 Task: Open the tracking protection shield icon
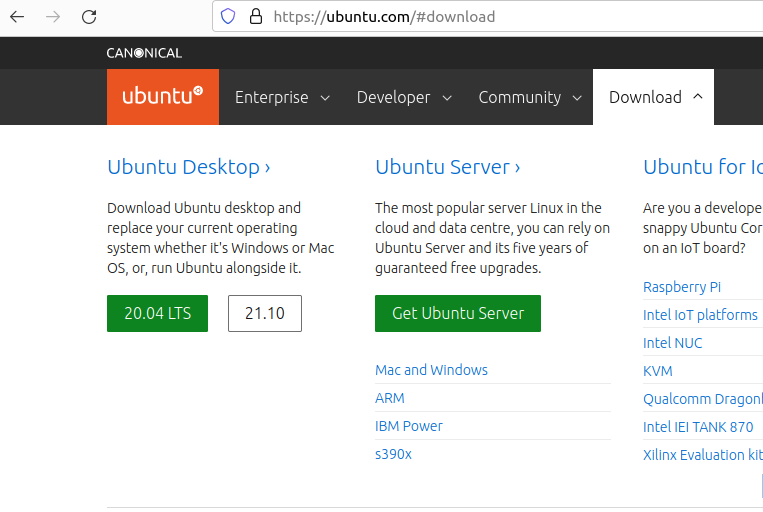click(x=228, y=17)
